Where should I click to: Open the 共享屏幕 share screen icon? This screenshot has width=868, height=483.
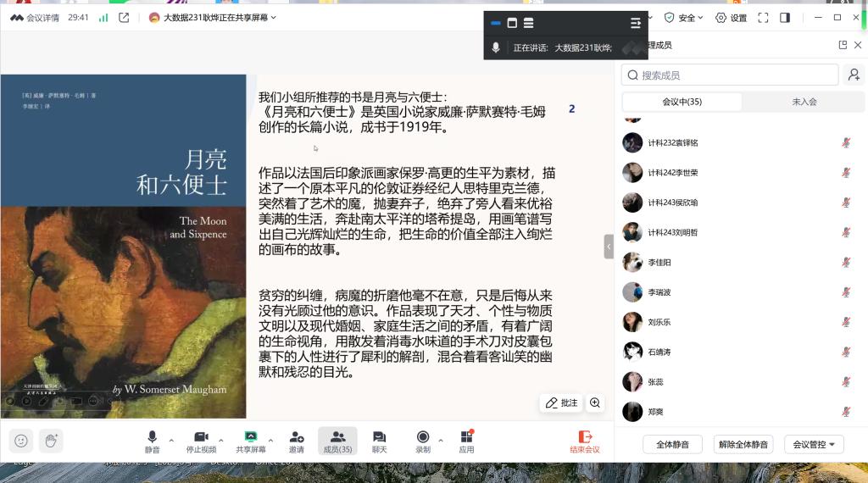[251, 436]
